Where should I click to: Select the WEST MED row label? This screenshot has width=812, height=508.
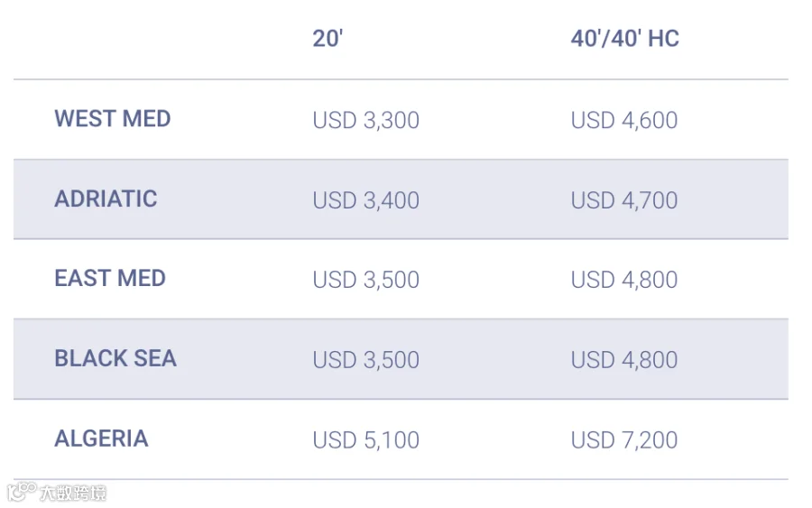(x=113, y=118)
